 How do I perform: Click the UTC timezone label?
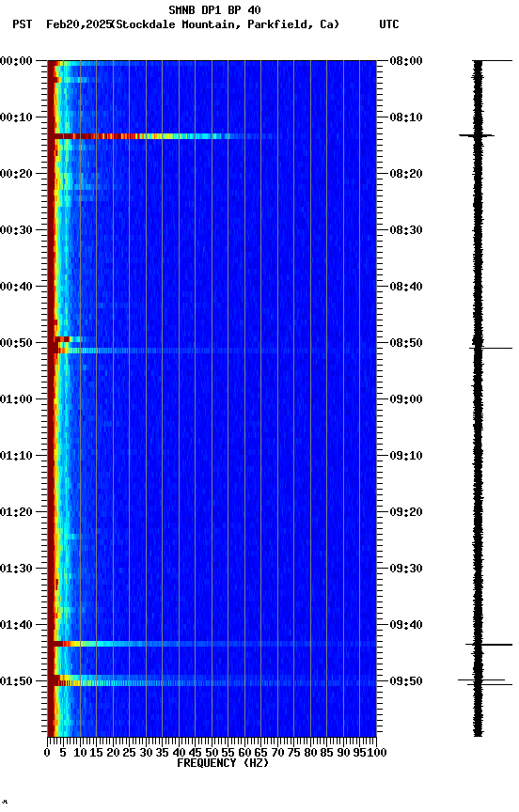(389, 24)
